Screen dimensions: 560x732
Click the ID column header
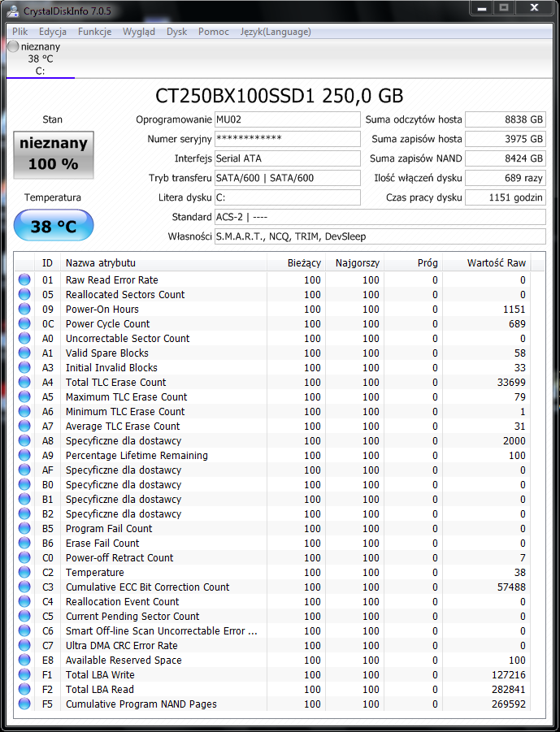47,263
